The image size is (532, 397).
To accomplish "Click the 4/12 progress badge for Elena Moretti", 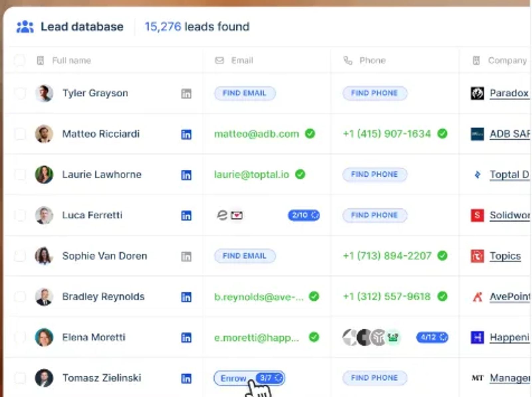I will tap(432, 337).
